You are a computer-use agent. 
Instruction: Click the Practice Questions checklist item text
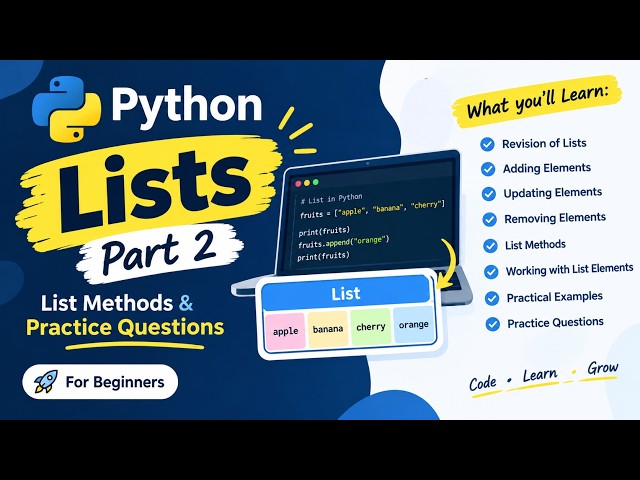[556, 323]
